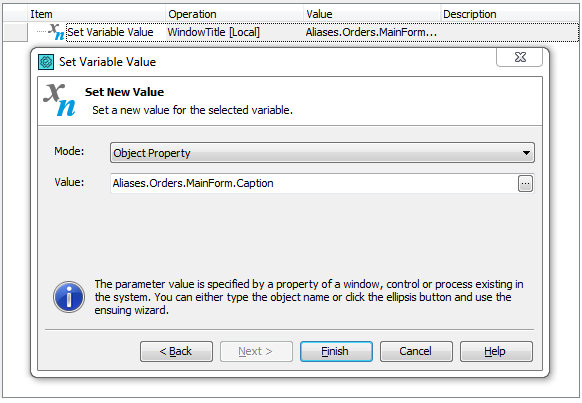Click the blue information icon
Viewport: 582px width, 403px height.
[69, 297]
